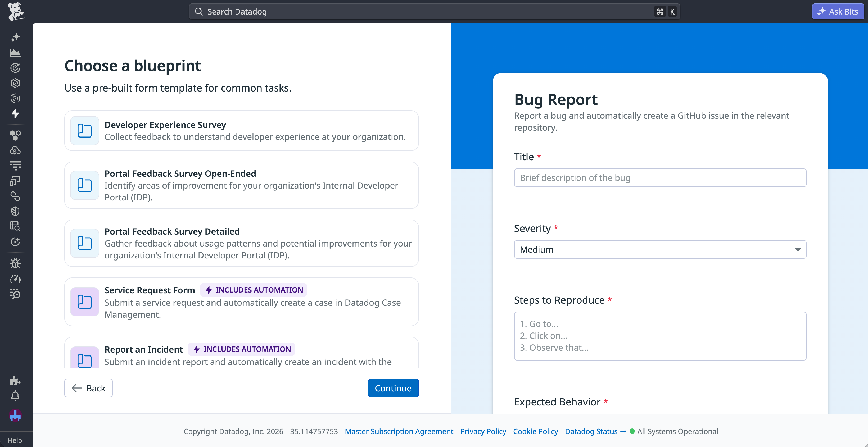
Task: Select Developer Experience Survey blueprint
Action: pyautogui.click(x=241, y=131)
